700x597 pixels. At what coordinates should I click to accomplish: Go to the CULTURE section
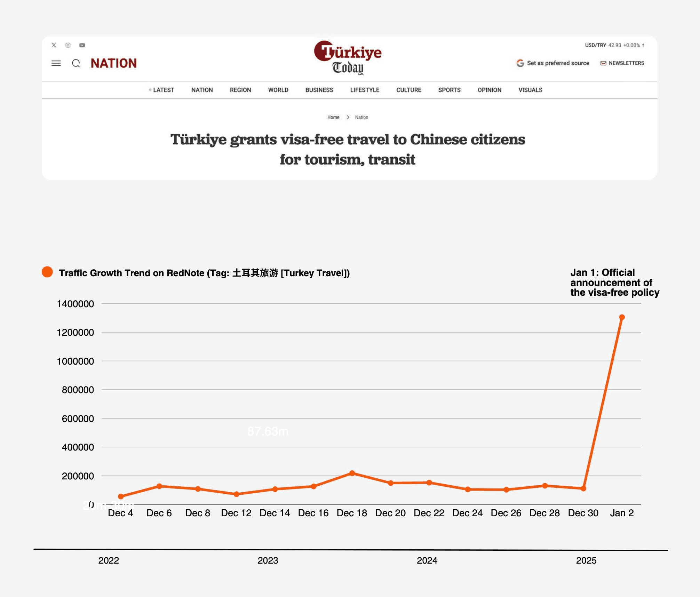(x=408, y=90)
